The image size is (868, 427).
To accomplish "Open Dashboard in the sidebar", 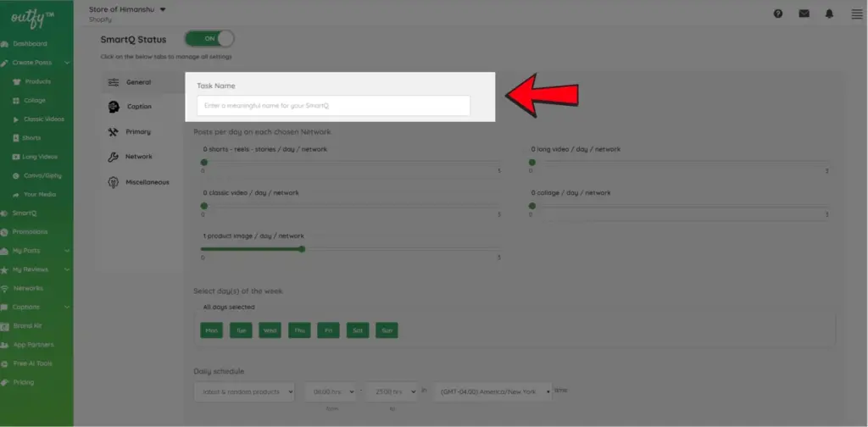I will [x=30, y=43].
